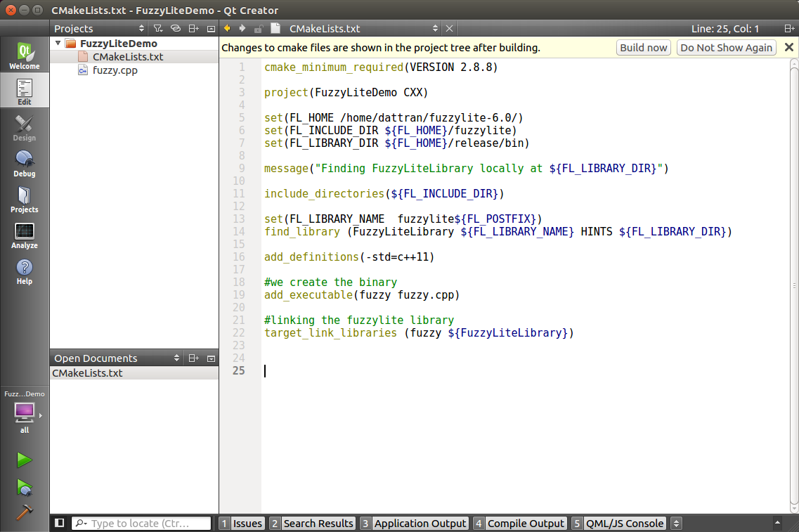The width and height of the screenshot is (799, 532).
Task: Split the Projects side pane
Action: pos(194,29)
